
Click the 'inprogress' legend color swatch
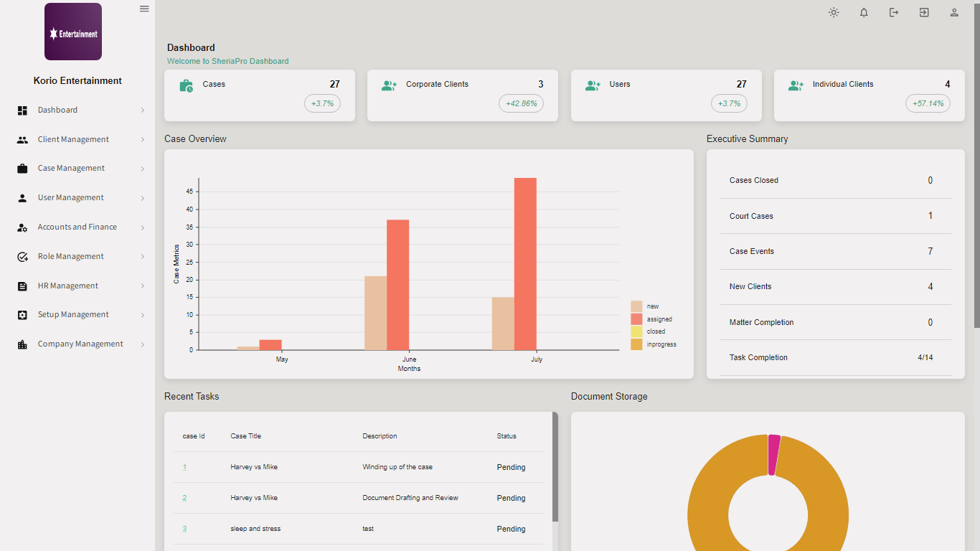[x=636, y=344]
